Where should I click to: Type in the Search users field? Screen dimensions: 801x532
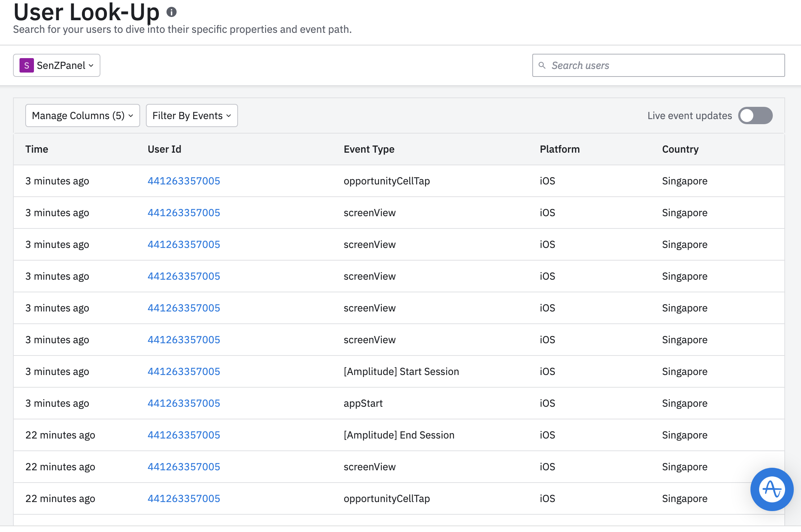664,65
